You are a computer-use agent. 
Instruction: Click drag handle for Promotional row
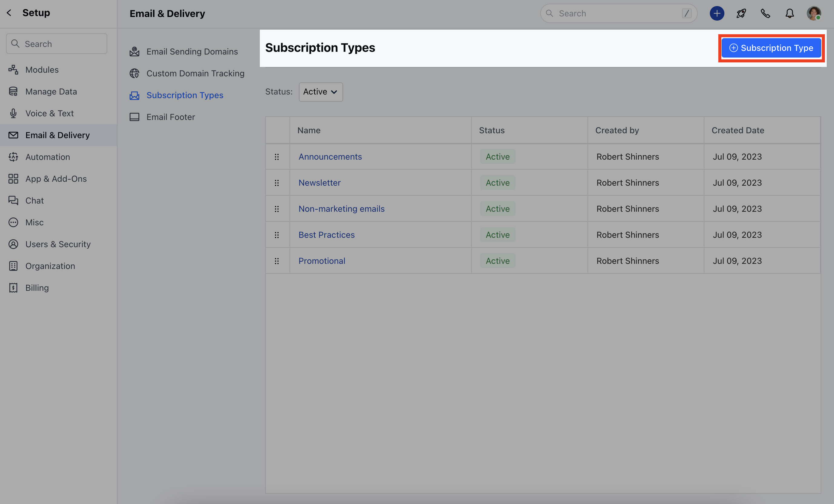click(276, 261)
